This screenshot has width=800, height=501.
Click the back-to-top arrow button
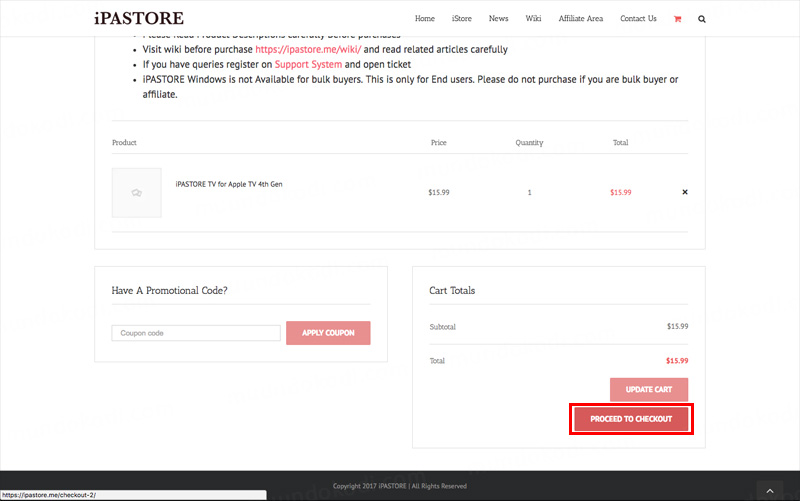[x=770, y=491]
